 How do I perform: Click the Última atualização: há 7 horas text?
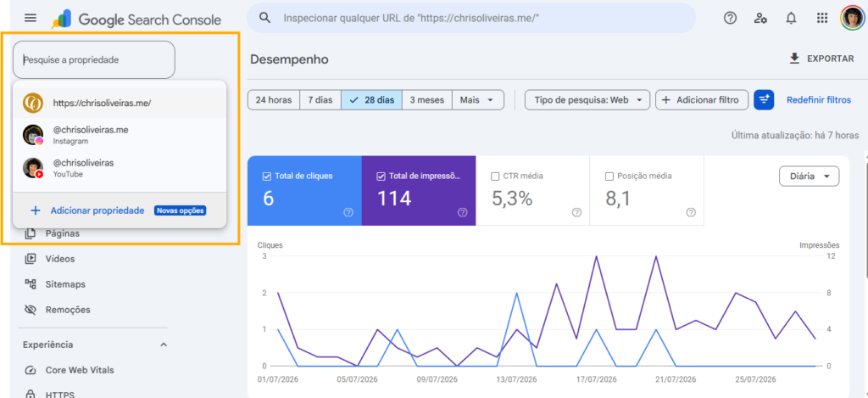coord(795,135)
